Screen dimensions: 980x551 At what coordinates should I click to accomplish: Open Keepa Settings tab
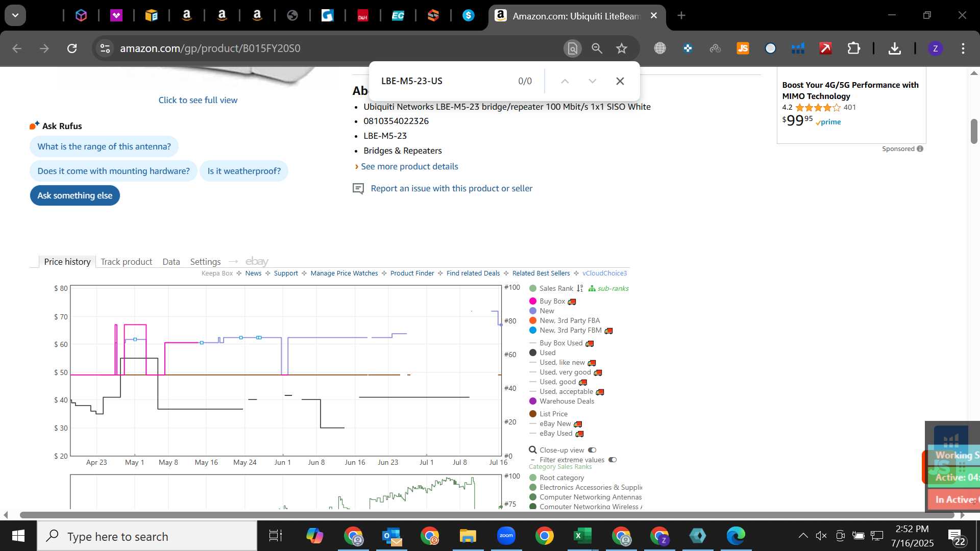pos(205,262)
